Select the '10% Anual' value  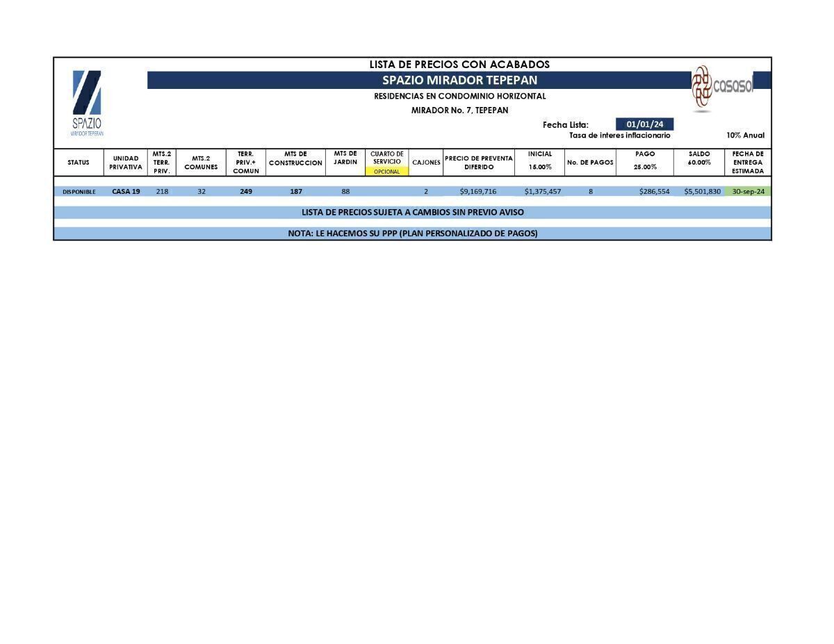pyautogui.click(x=745, y=135)
